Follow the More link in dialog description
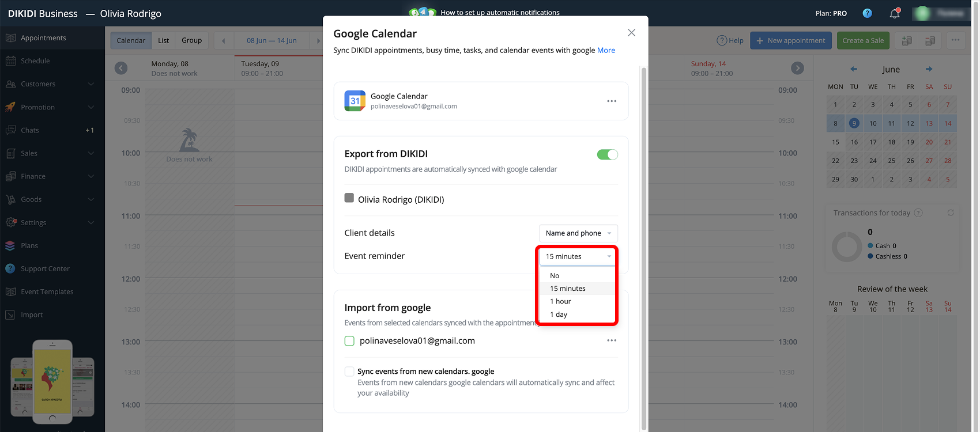Viewport: 980px width, 432px height. coord(606,50)
